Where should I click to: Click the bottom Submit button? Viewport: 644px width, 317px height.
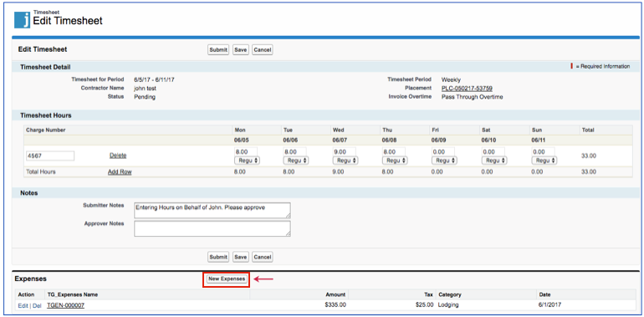tap(218, 257)
